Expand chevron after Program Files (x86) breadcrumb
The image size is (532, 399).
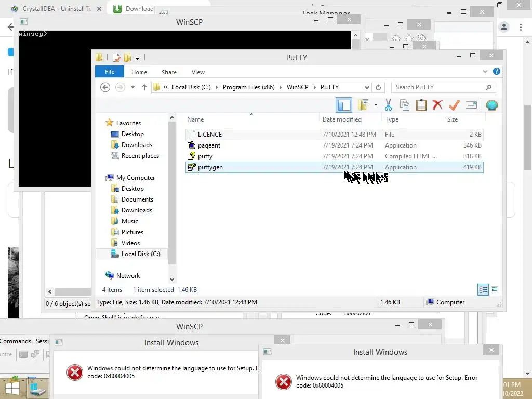pos(281,87)
